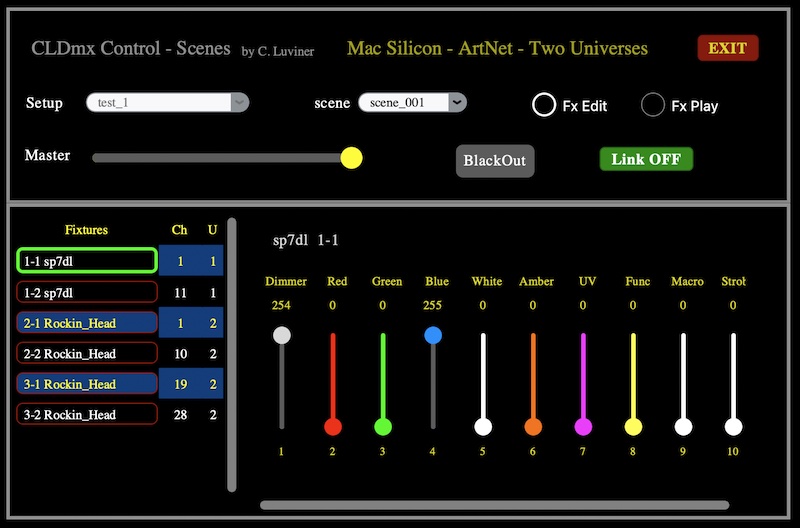Click the Blue value 255
The image size is (800, 528).
(x=432, y=305)
